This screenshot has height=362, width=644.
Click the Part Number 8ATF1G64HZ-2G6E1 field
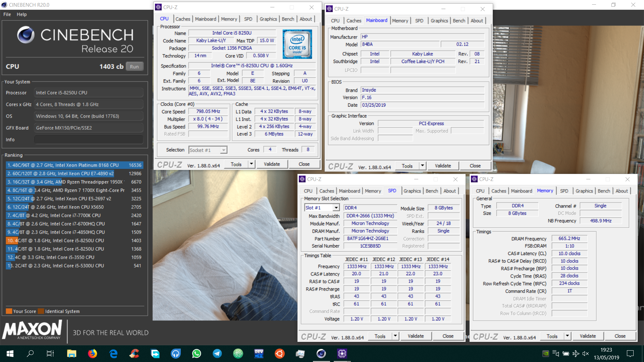click(x=370, y=239)
